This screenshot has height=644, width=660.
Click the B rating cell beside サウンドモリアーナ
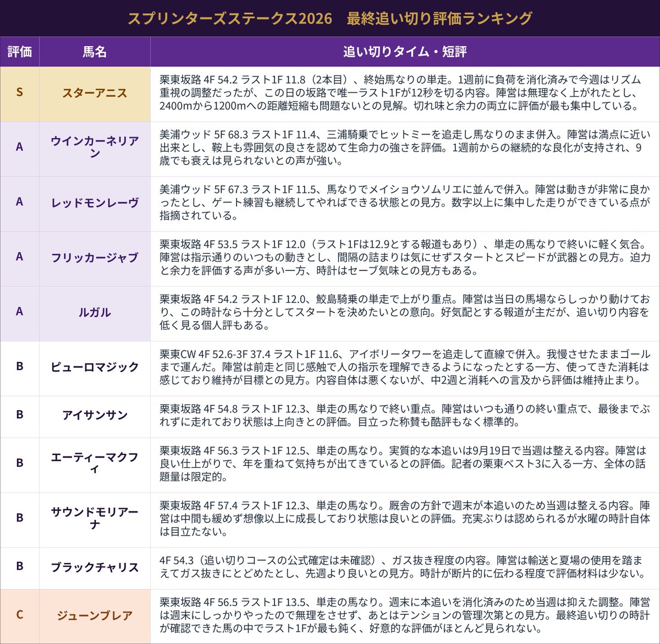point(20,520)
